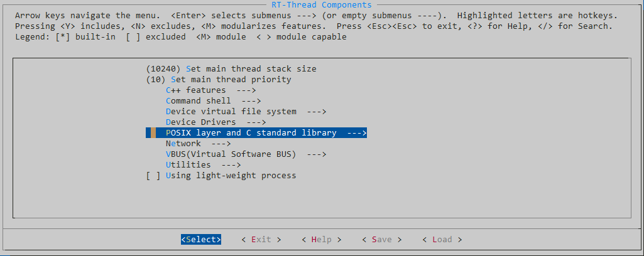
Task: Click arrow next to POSIX layer entry
Action: [x=356, y=132]
